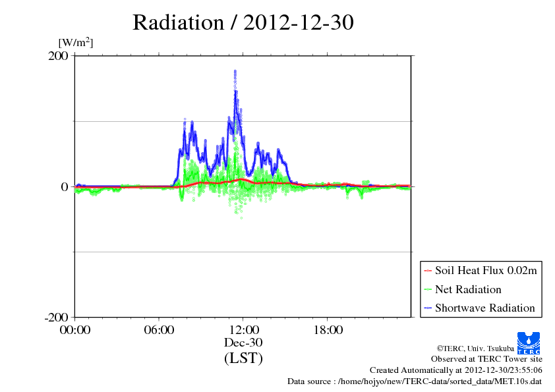This screenshot has width=555, height=392.
Task: Click the y-axis label '-200'
Action: click(56, 318)
